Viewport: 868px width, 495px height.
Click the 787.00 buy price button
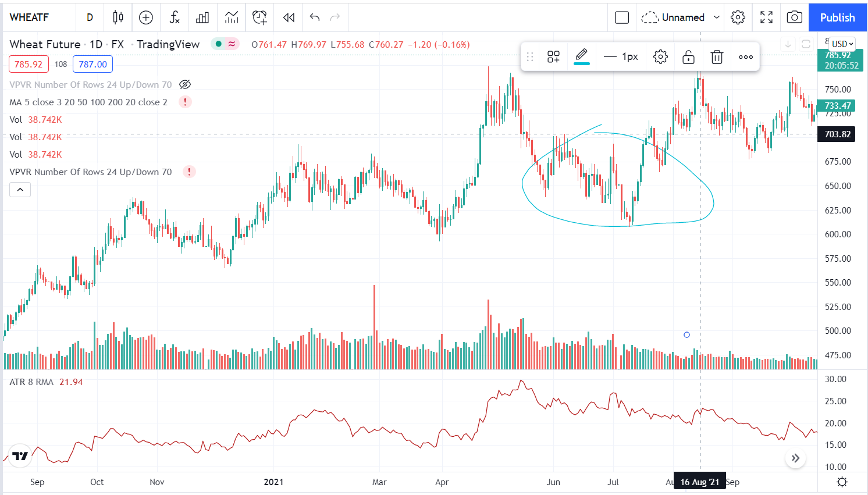[93, 64]
